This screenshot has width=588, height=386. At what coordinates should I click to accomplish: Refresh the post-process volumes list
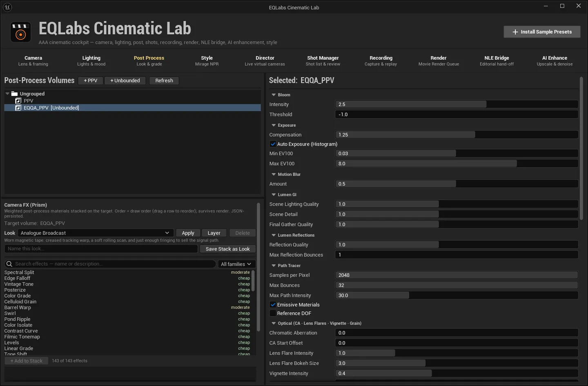164,81
